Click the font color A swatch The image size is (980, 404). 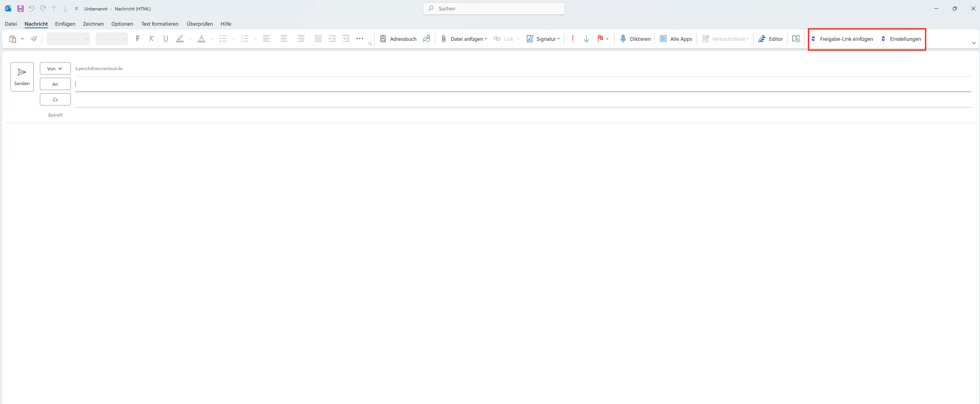pyautogui.click(x=201, y=38)
